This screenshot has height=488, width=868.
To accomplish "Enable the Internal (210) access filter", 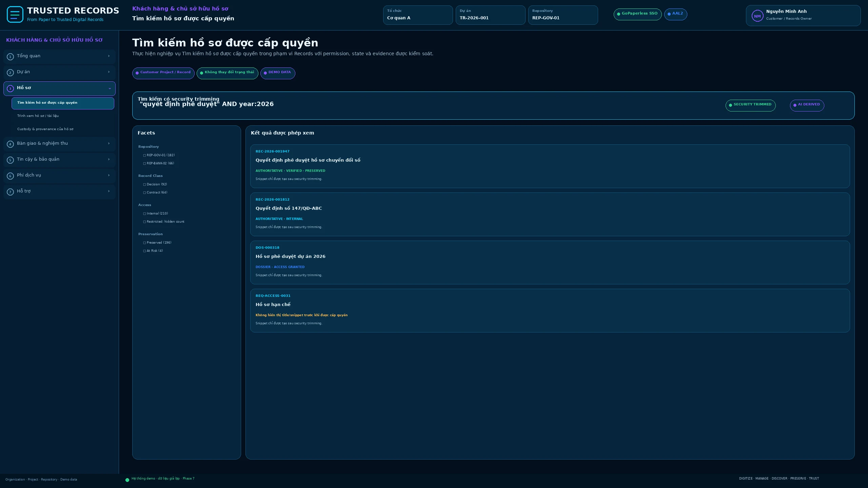I will (x=144, y=214).
